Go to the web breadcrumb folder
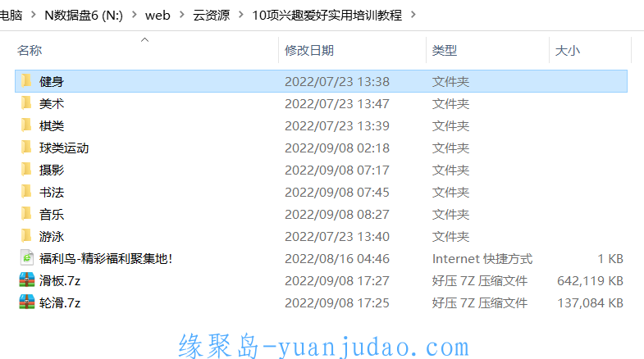Image resolution: width=644 pixels, height=359 pixels. pos(158,16)
